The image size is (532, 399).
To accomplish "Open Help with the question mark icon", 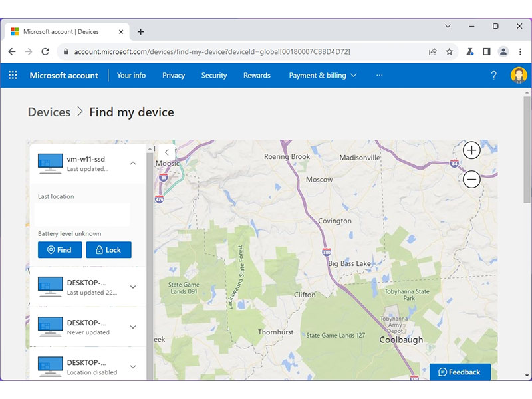I will coord(493,75).
